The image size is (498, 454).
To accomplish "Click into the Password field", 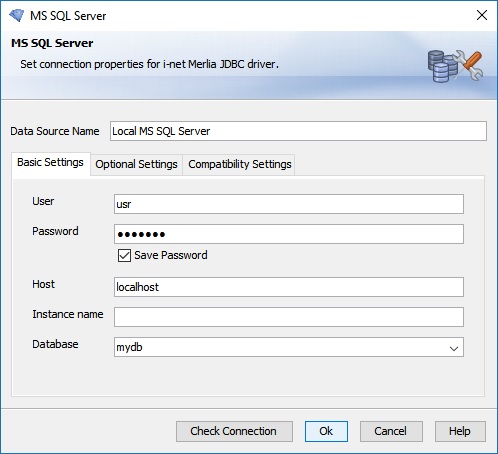I will [x=289, y=234].
